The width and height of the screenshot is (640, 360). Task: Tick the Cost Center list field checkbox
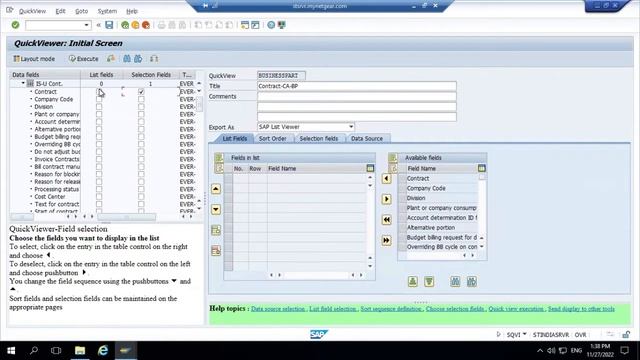99,197
